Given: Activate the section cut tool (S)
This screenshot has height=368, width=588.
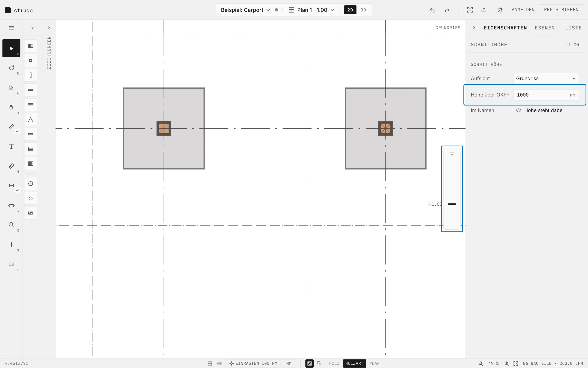Looking at the screenshot, I should [11, 205].
